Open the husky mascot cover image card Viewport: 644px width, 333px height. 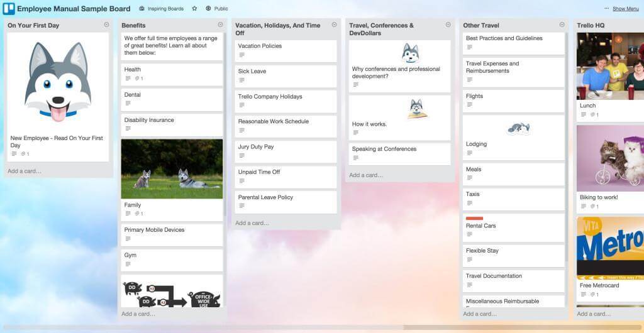tap(58, 82)
